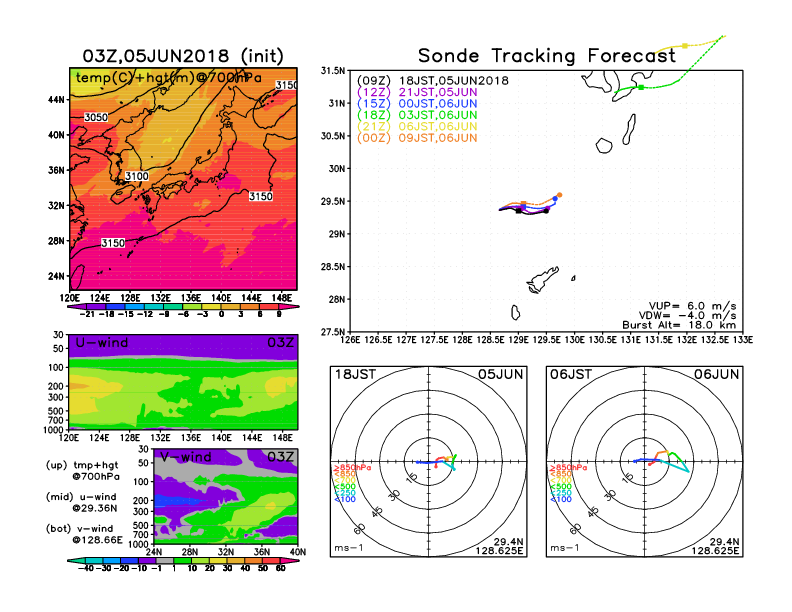
Task: Click the '44N' label on temperature map
Action: [x=56, y=99]
